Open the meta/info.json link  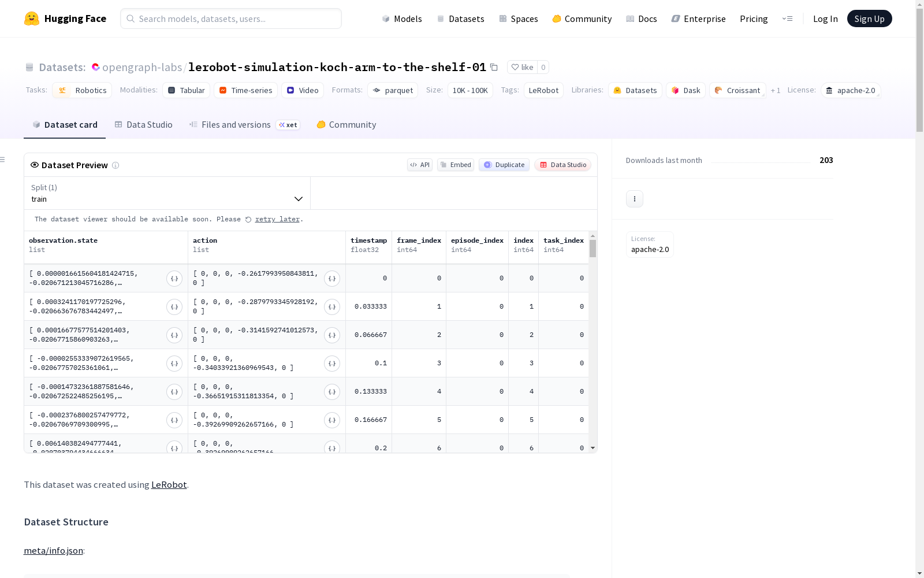tap(53, 550)
